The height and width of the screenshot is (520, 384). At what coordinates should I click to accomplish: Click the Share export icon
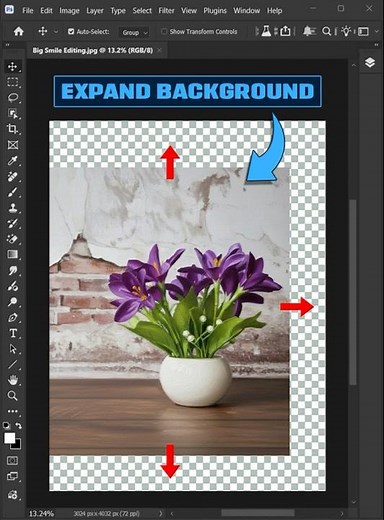click(285, 31)
